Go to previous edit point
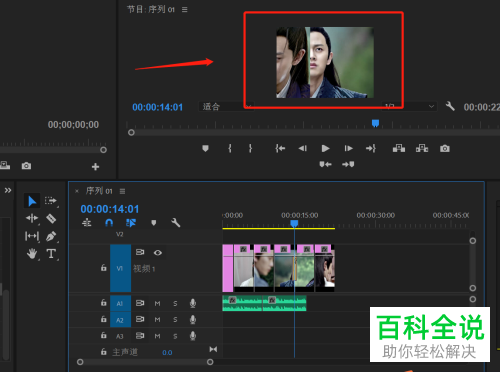 coord(325,164)
